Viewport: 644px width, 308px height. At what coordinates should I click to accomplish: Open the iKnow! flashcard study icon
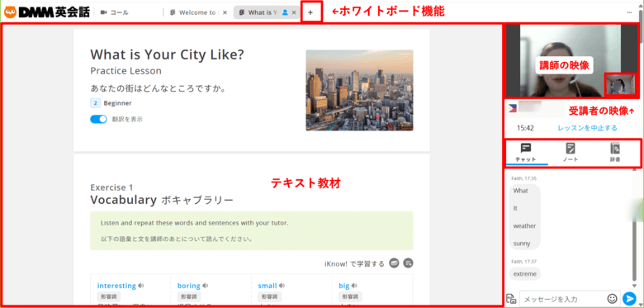coord(395,263)
